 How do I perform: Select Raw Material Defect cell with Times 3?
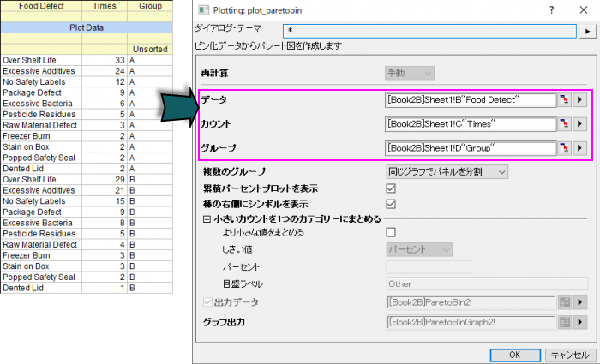pyautogui.click(x=41, y=125)
